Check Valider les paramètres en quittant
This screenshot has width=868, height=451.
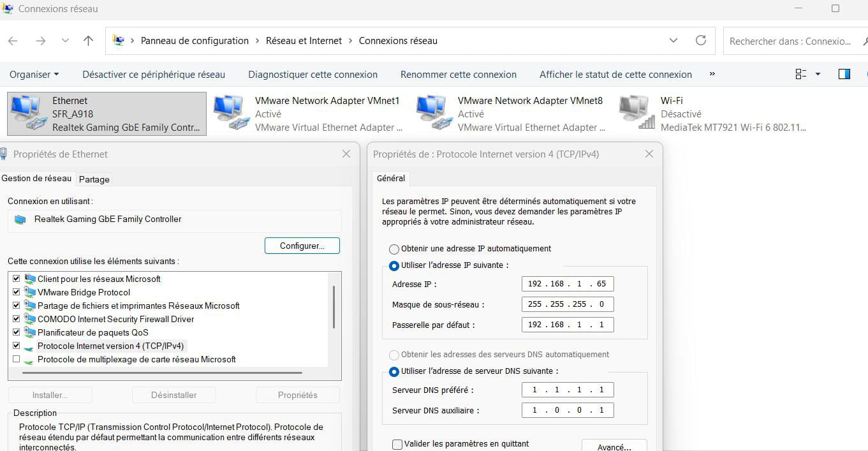click(397, 444)
